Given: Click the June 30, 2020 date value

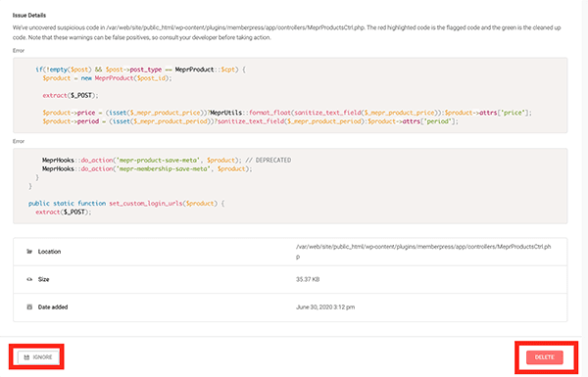Looking at the screenshot, I should click(x=325, y=306).
